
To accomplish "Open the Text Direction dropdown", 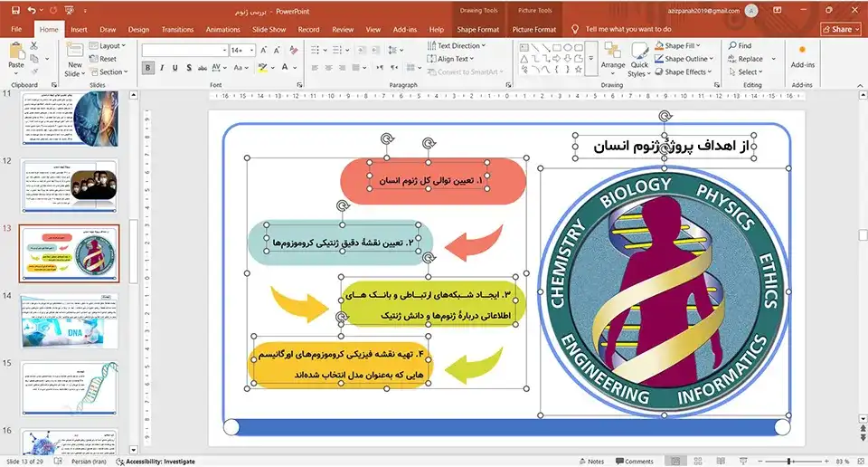I will click(x=456, y=45).
